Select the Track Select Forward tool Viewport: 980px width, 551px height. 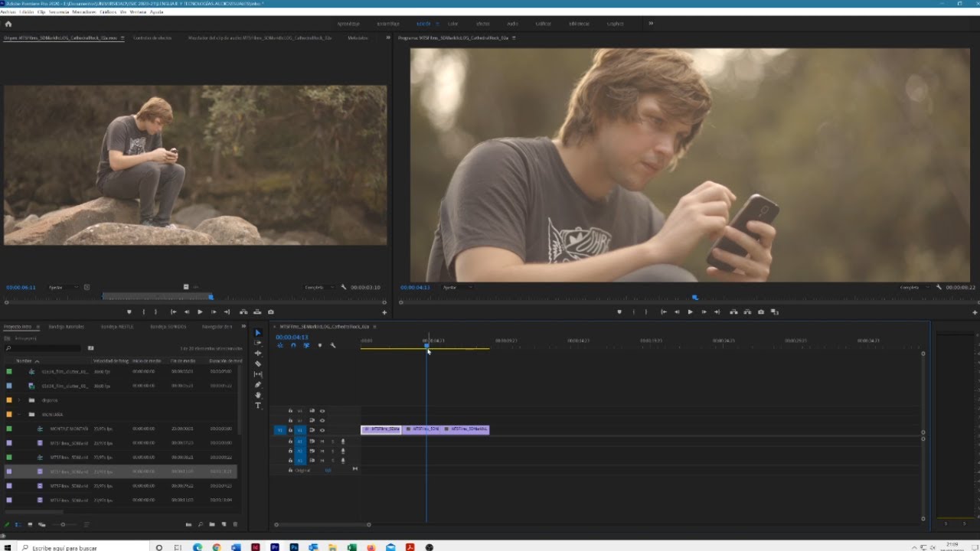[257, 343]
